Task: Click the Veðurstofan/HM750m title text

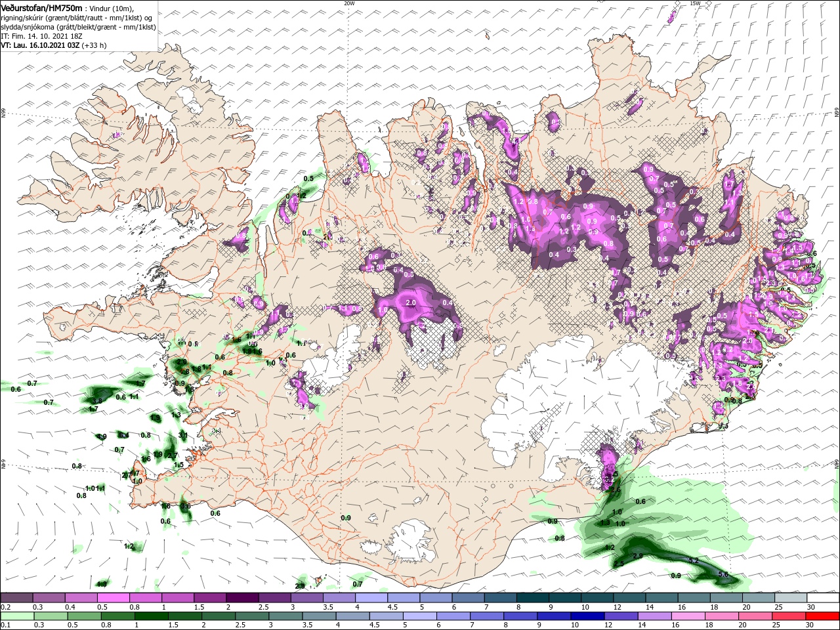Action: click(41, 7)
